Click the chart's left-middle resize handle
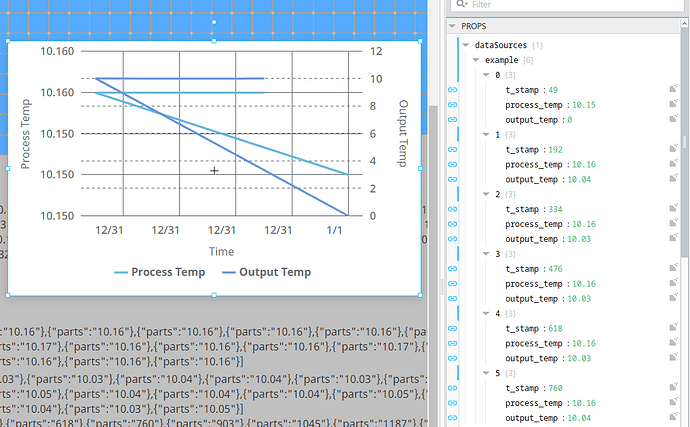Image resolution: width=690 pixels, height=427 pixels. click(7, 168)
